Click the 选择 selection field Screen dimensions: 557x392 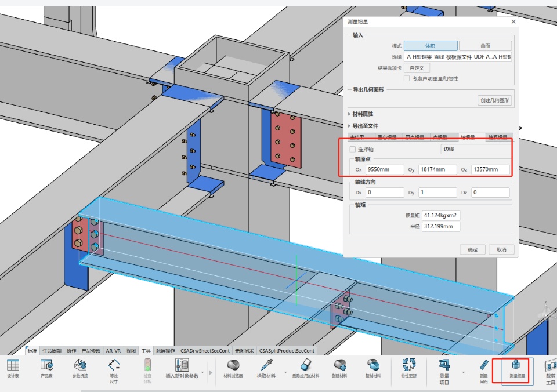[x=458, y=57]
